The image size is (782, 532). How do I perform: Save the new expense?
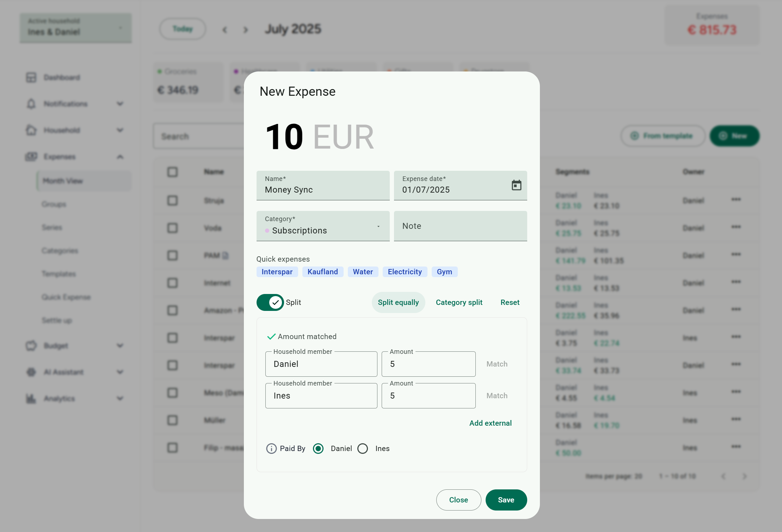506,500
